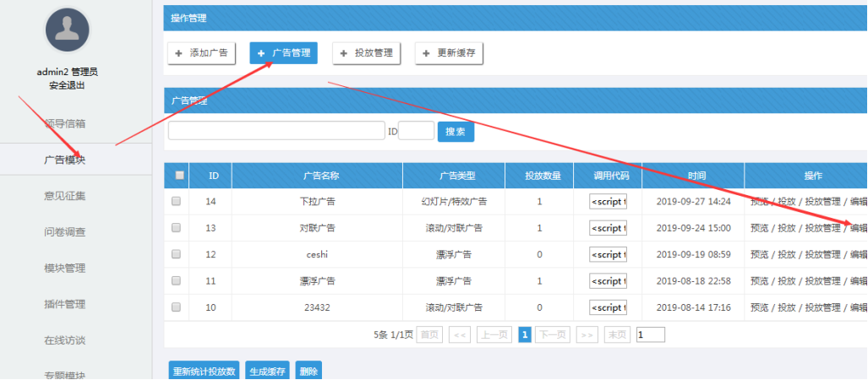Focus the ID search input box
The height and width of the screenshot is (380, 868).
coord(416,131)
